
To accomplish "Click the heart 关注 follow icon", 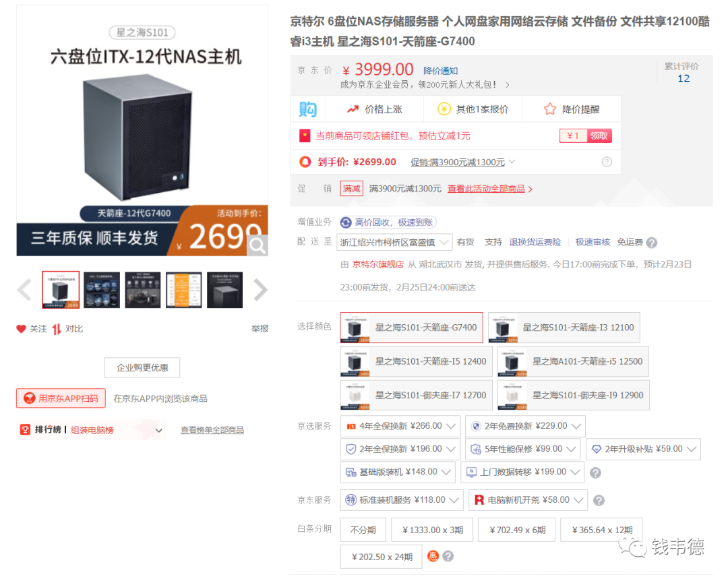I will [x=21, y=329].
